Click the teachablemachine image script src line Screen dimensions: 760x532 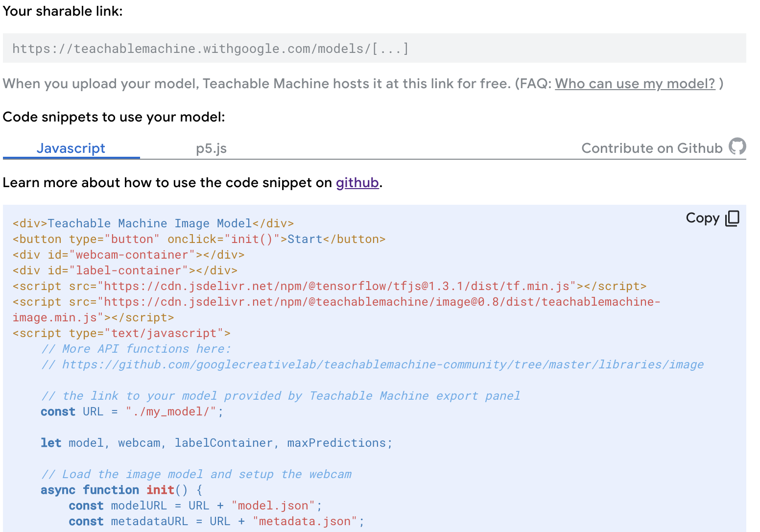click(336, 310)
